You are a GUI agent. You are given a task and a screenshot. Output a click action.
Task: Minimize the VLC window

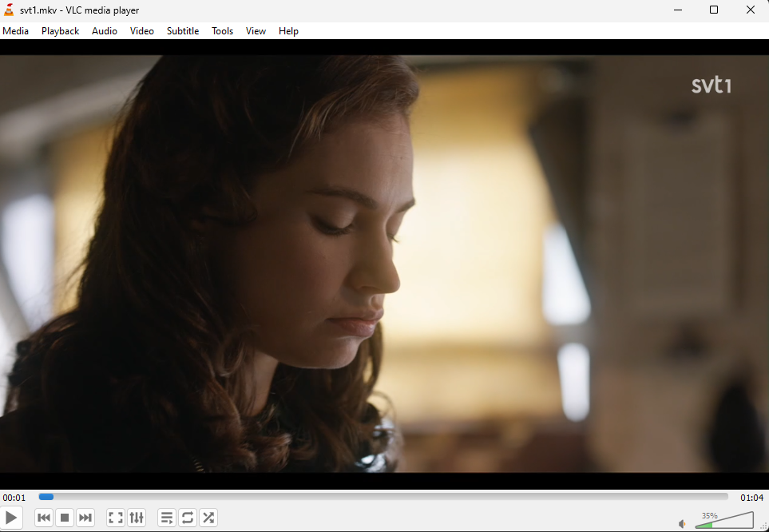[x=678, y=10]
